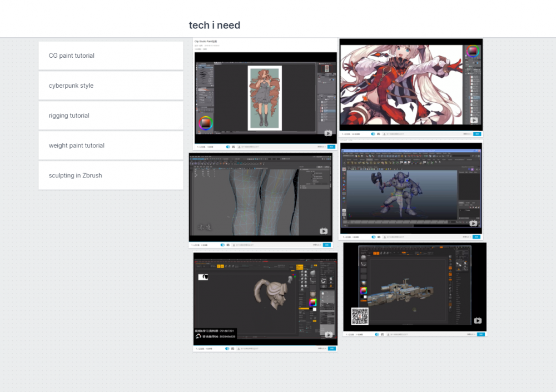Play the ZBrush head sculpt video
Viewport: 556px width, 392px height.
point(329,335)
